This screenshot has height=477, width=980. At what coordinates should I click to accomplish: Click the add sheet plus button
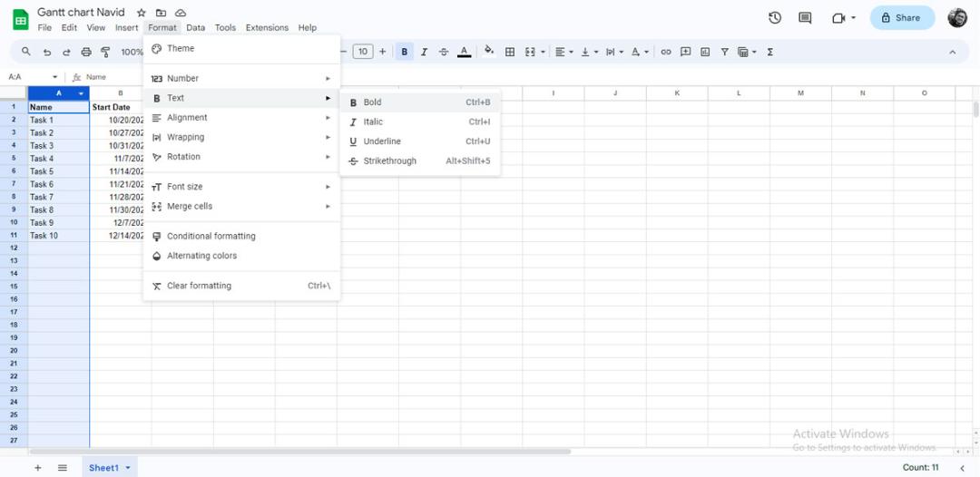coord(37,468)
